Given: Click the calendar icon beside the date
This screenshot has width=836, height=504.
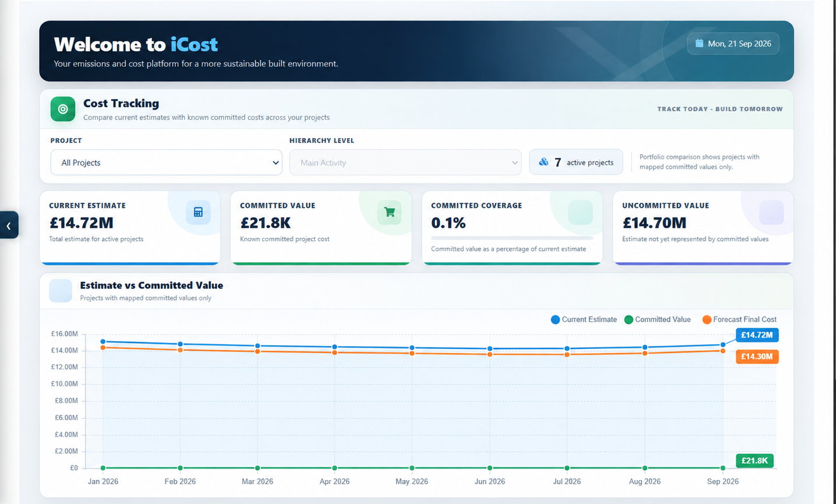Looking at the screenshot, I should (699, 43).
